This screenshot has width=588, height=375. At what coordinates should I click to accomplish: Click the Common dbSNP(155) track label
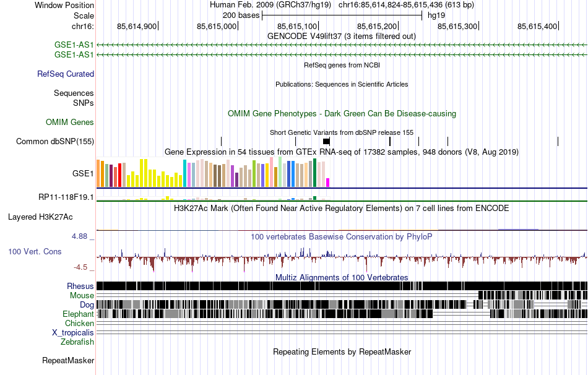(55, 141)
